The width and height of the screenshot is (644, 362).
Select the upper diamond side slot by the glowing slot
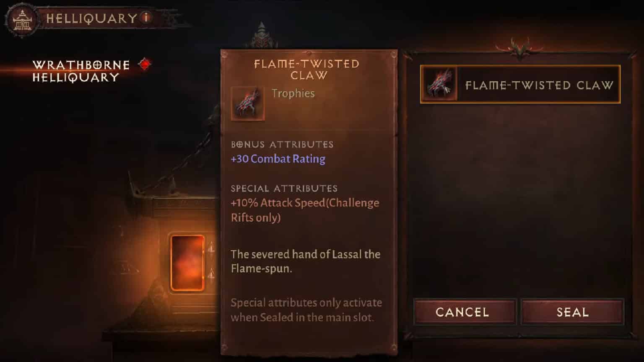point(211,249)
